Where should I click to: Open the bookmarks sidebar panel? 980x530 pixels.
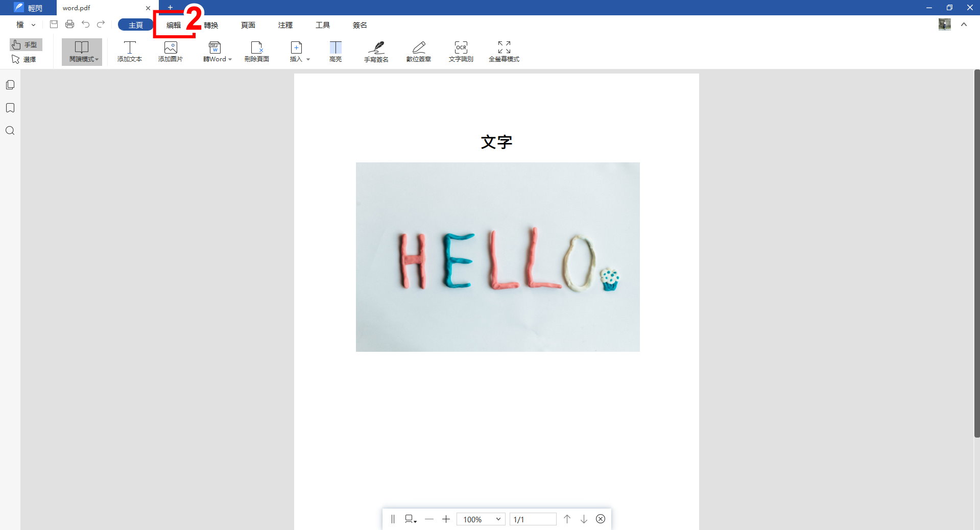10,108
